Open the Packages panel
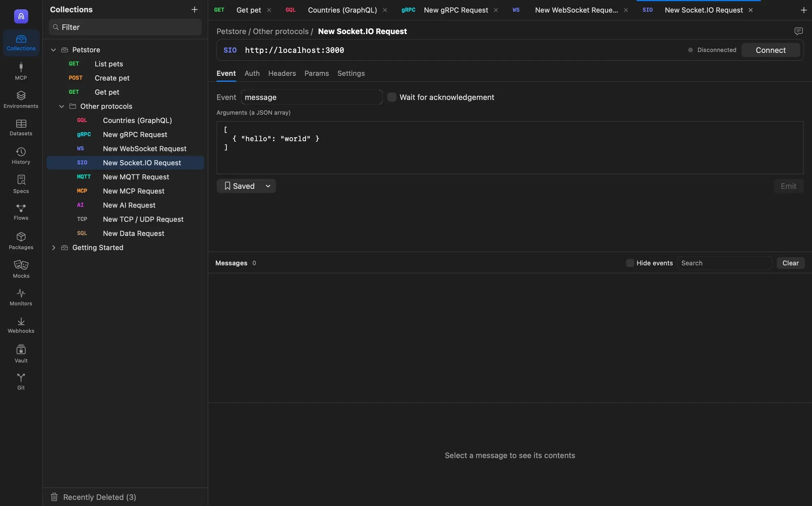Screen dimensions: 812x506 click(21, 241)
